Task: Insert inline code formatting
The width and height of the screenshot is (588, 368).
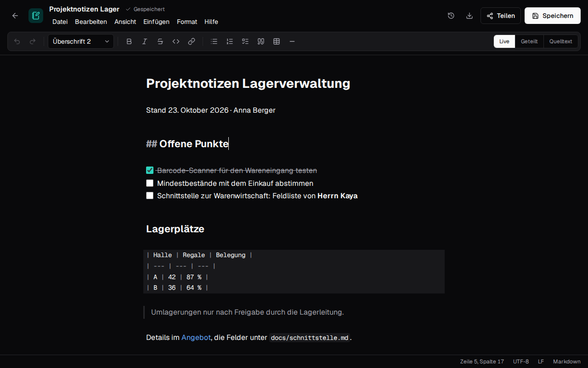Action: [x=176, y=41]
